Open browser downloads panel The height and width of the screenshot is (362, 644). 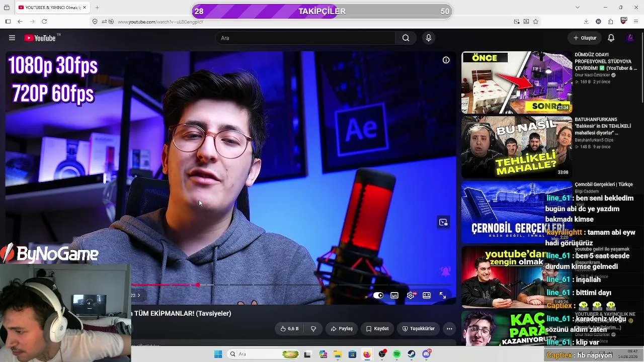pos(586,22)
